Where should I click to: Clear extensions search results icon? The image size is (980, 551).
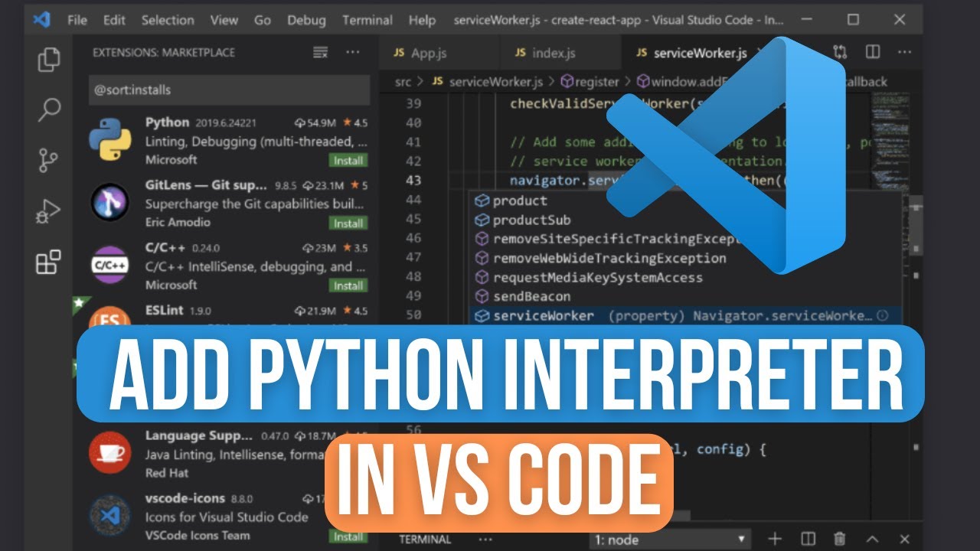coord(321,52)
